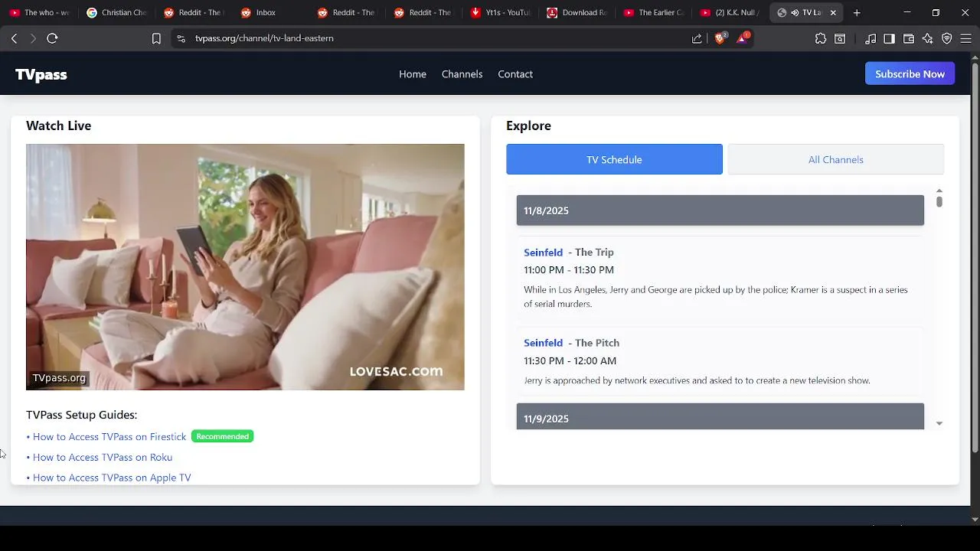Viewport: 980px width, 551px height.
Task: Open How to Access TVPass on Apple TV
Action: pyautogui.click(x=112, y=478)
